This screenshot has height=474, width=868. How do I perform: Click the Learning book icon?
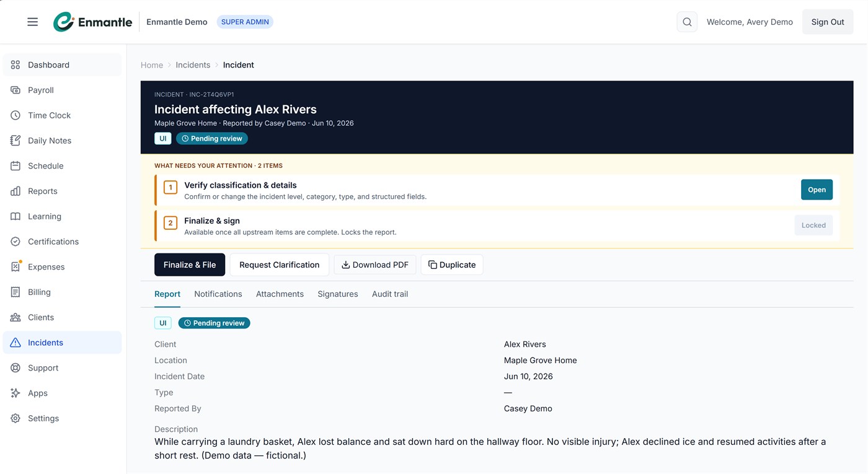15,216
